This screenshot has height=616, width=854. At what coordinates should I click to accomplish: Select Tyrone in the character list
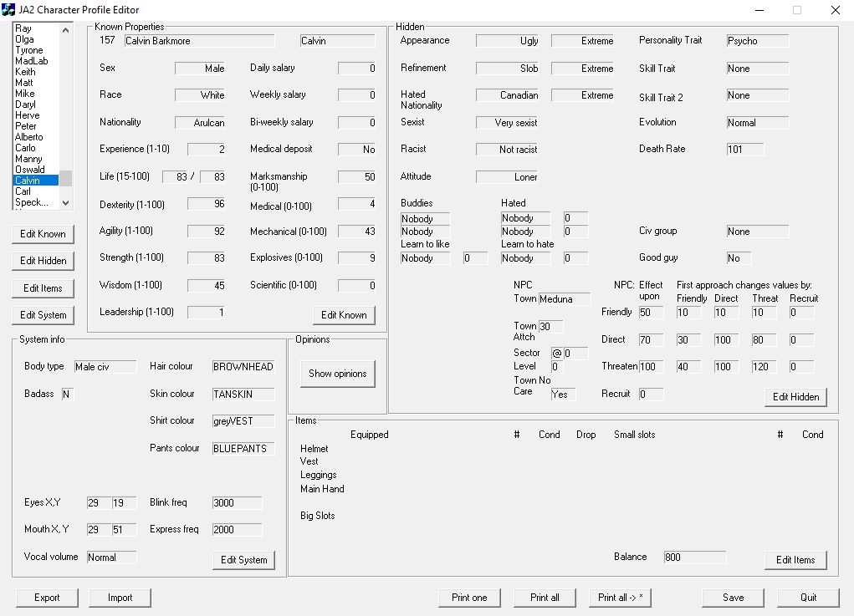tap(35, 50)
